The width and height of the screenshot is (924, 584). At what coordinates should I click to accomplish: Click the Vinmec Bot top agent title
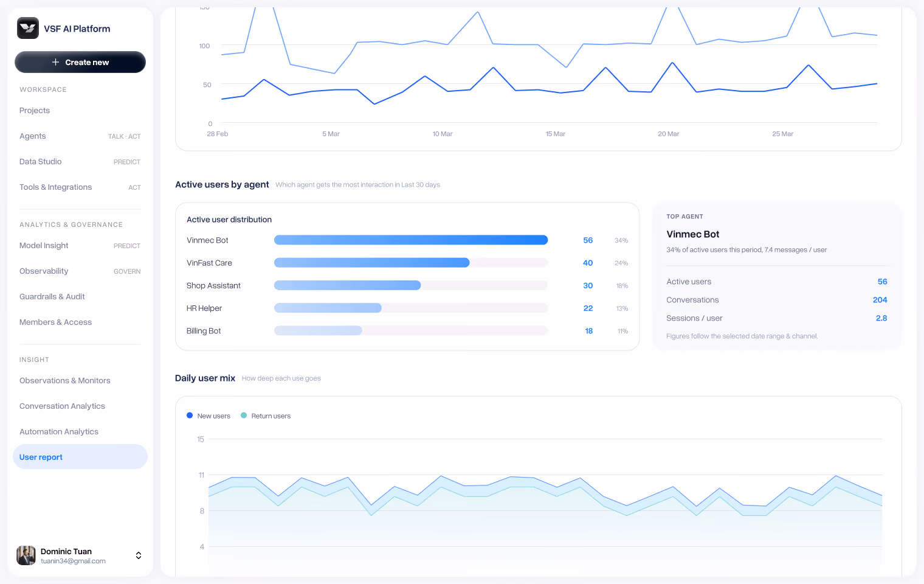[x=693, y=234]
